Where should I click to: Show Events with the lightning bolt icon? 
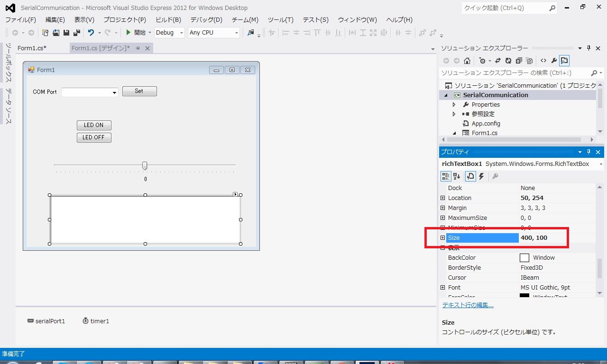pos(481,176)
